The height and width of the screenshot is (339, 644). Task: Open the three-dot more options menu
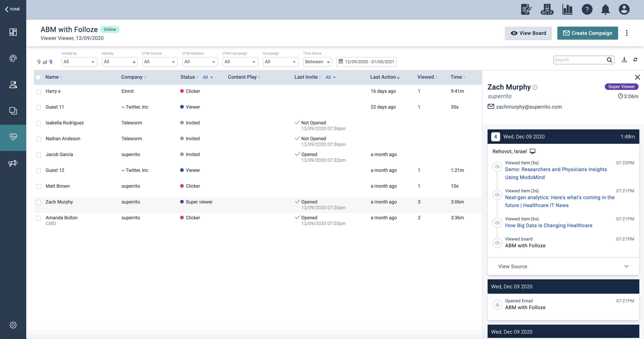point(627,33)
